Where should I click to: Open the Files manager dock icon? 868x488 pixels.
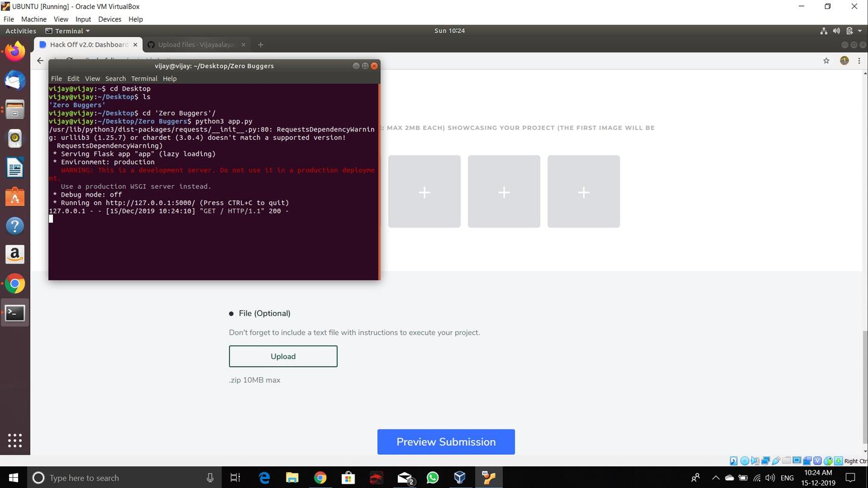click(15, 109)
